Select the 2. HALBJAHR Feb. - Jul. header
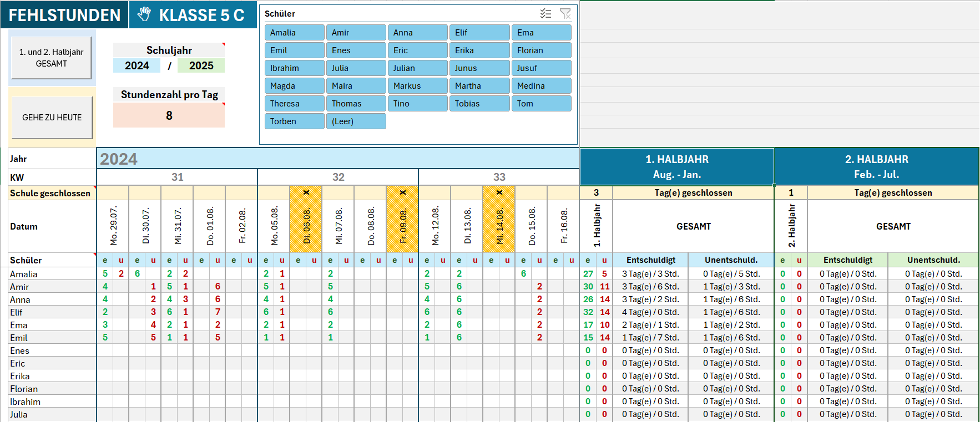This screenshot has width=980, height=422. (x=876, y=166)
